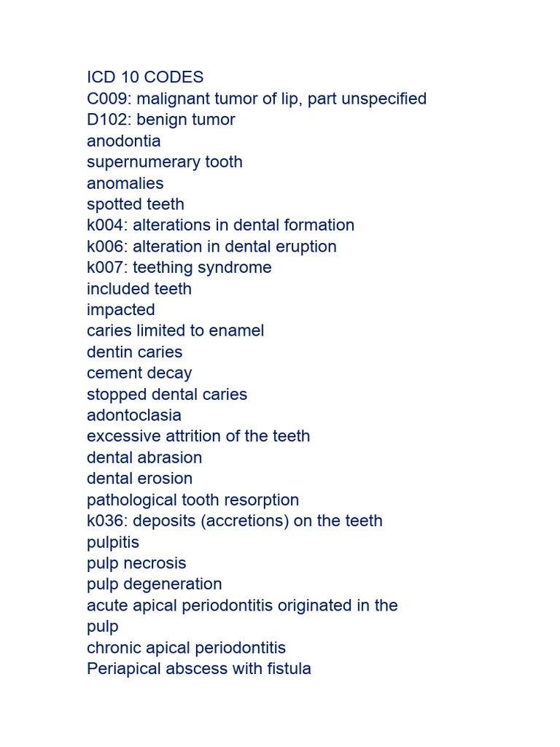Click the spotted teeth entry

click(136, 204)
